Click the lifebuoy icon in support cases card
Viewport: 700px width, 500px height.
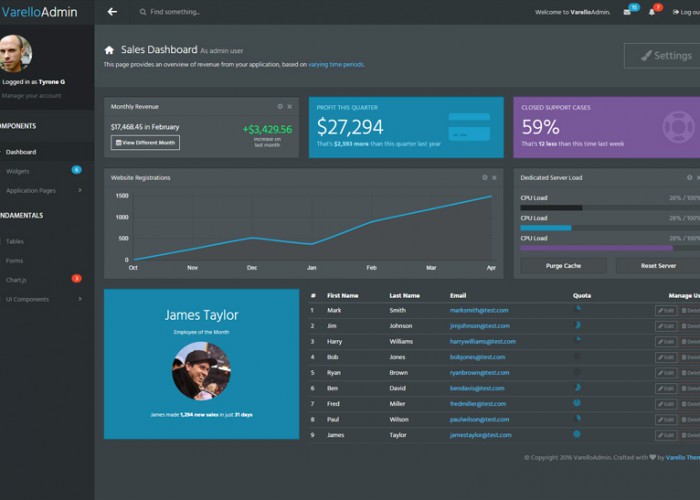(678, 127)
